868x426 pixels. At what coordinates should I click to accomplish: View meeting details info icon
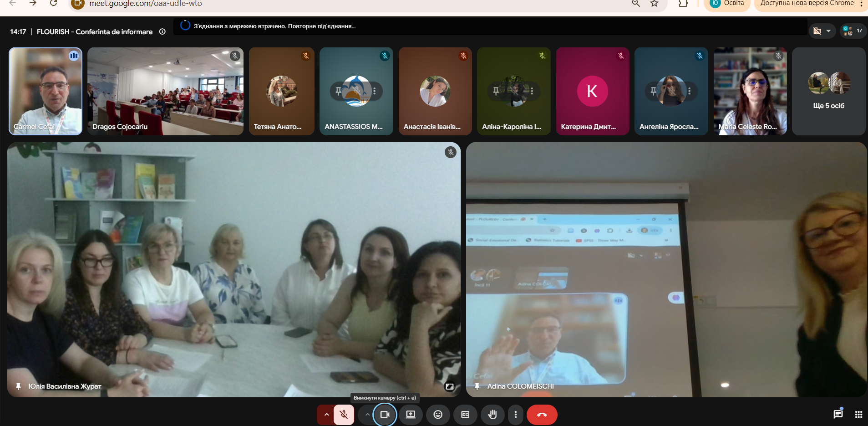click(162, 31)
